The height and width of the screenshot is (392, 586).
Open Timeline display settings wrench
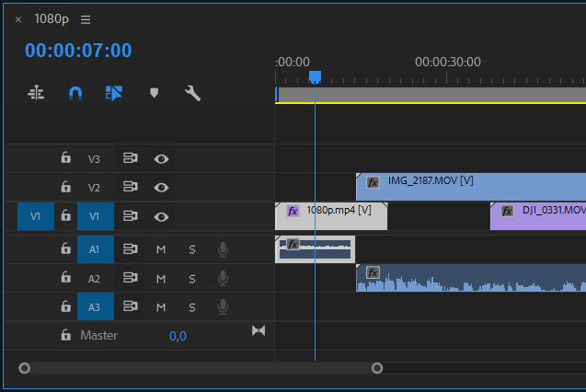click(x=192, y=93)
